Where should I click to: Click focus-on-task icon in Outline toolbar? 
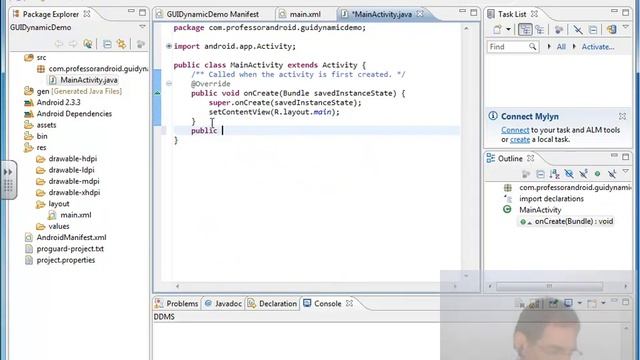(x=526, y=174)
